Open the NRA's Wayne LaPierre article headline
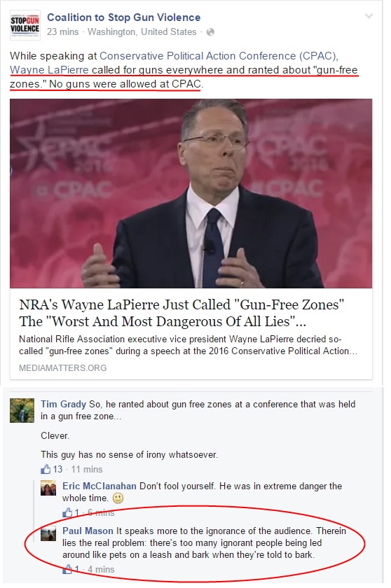 [x=181, y=313]
